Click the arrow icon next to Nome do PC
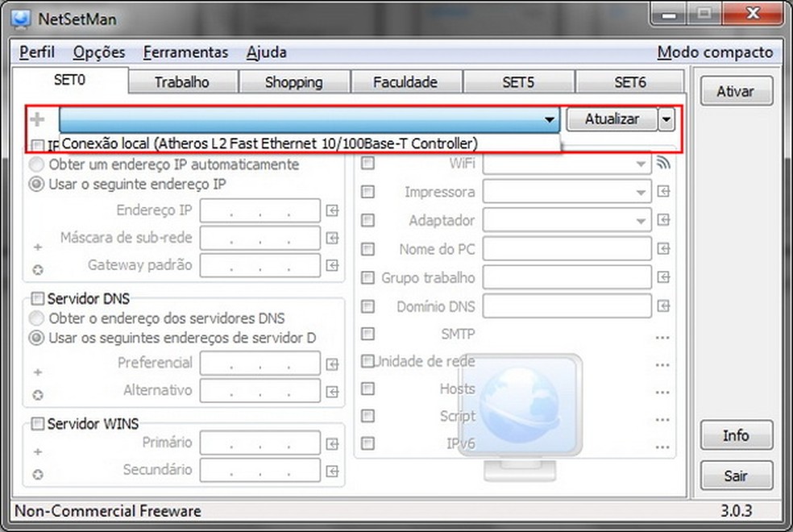Screen dimensions: 793x532 663,248
